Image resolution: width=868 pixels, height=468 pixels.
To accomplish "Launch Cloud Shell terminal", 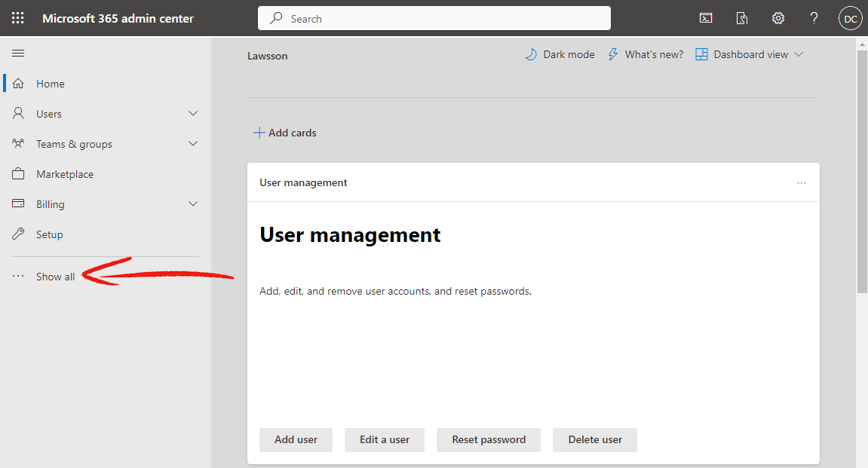I will pos(706,17).
